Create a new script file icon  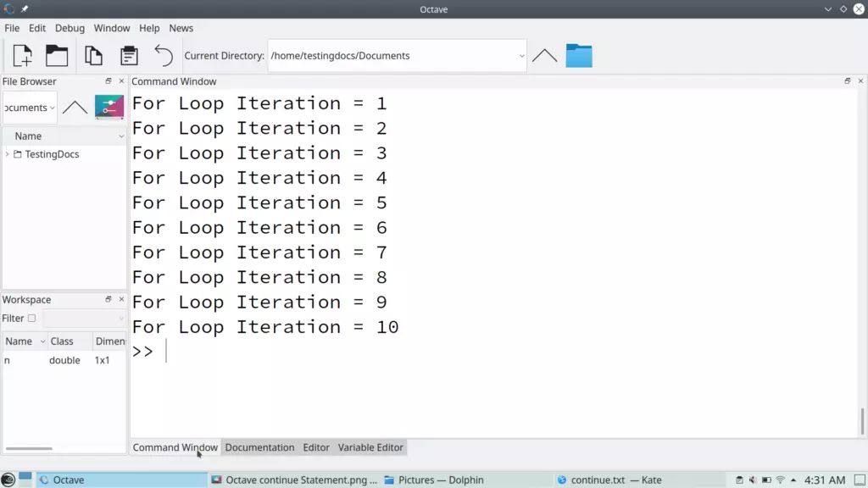point(23,55)
